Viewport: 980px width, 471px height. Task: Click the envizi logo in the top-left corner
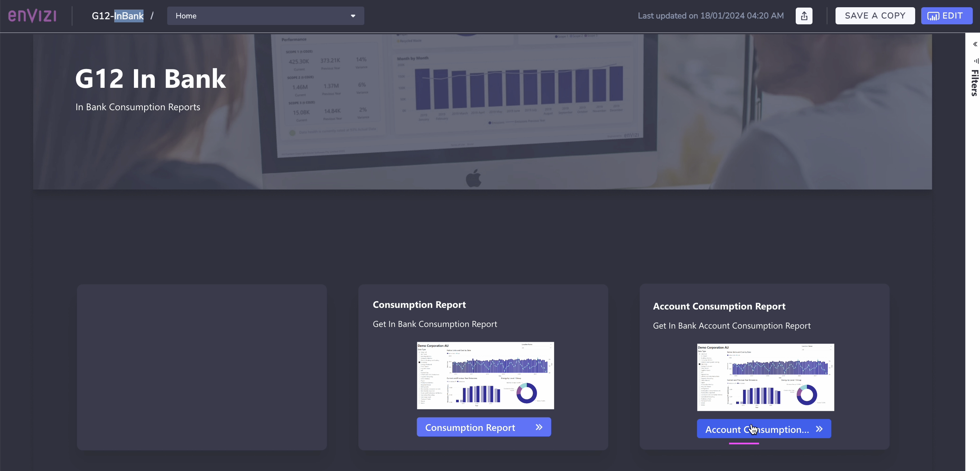pyautogui.click(x=32, y=15)
